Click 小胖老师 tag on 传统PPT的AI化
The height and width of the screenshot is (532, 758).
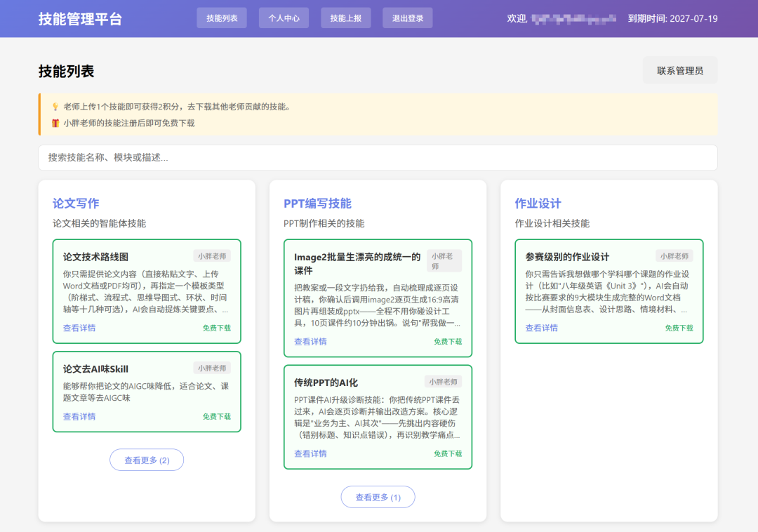[443, 382]
